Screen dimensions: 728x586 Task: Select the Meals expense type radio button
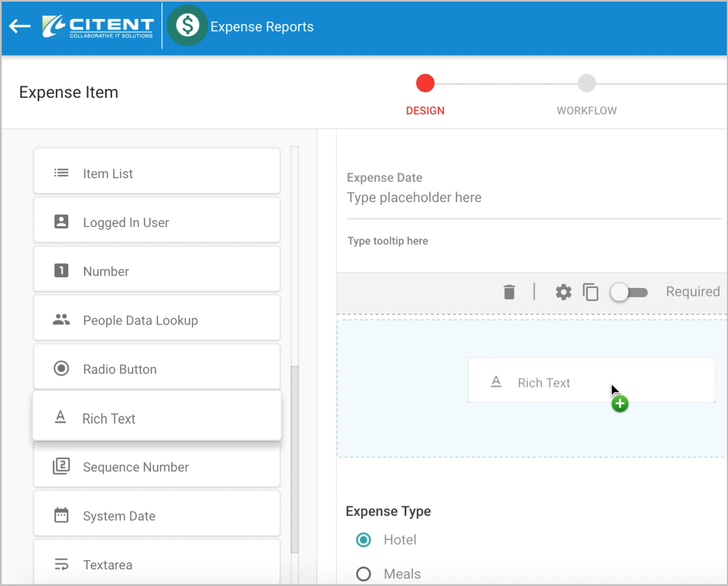click(363, 573)
